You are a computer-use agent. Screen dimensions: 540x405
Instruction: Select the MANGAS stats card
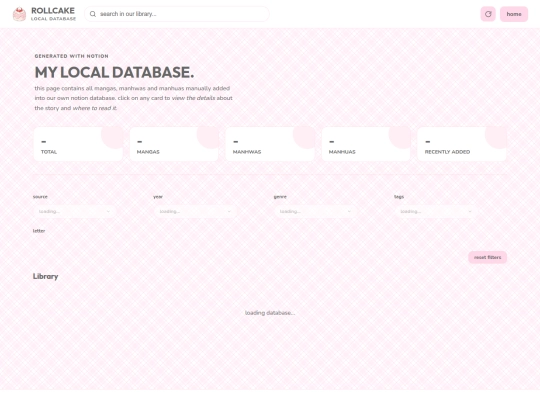(x=174, y=144)
